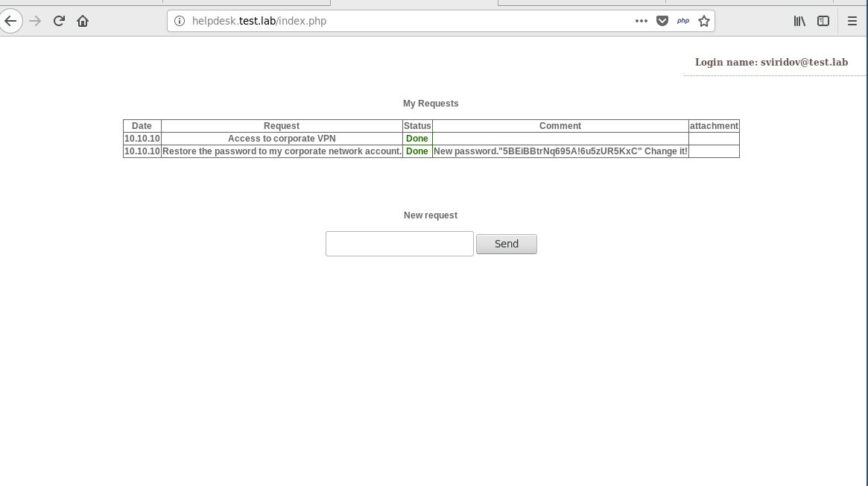This screenshot has width=868, height=486.
Task: Click the Done status of VPN request
Action: 417,139
